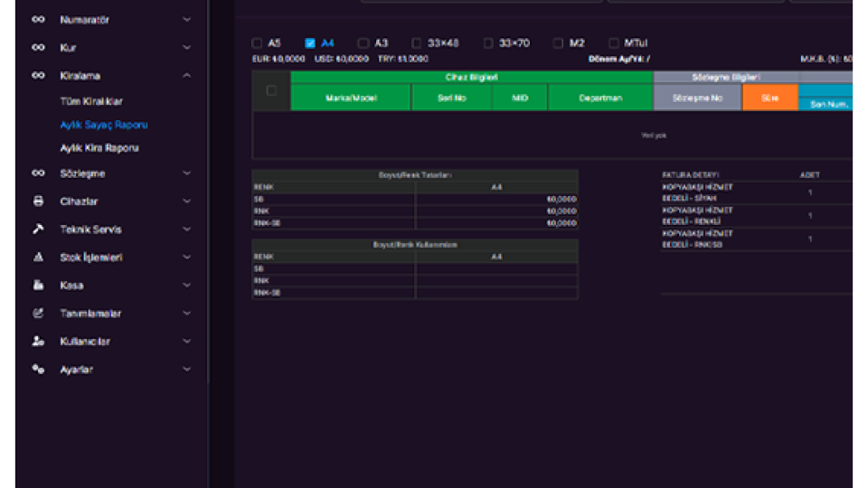
Task: Expand the Sözleşme menu chevron
Action: (x=187, y=174)
